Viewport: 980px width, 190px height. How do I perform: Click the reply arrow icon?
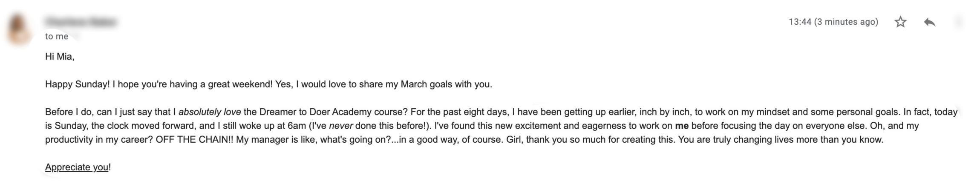point(929,22)
